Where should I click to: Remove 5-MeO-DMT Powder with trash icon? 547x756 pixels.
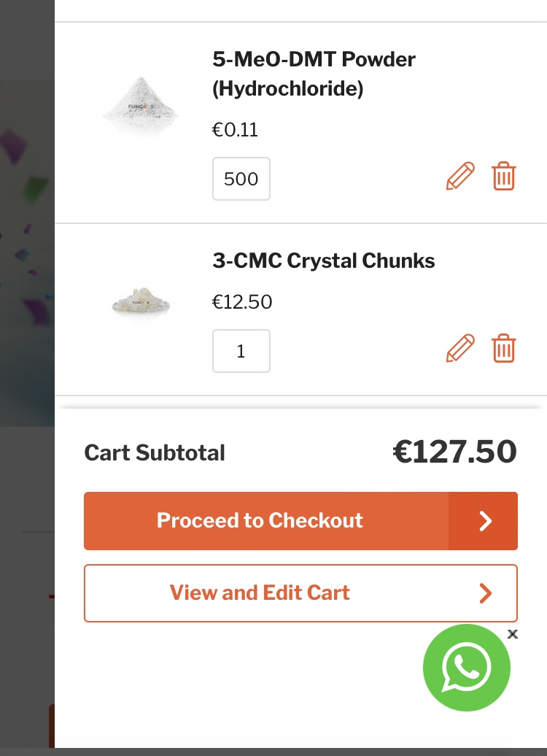[504, 177]
